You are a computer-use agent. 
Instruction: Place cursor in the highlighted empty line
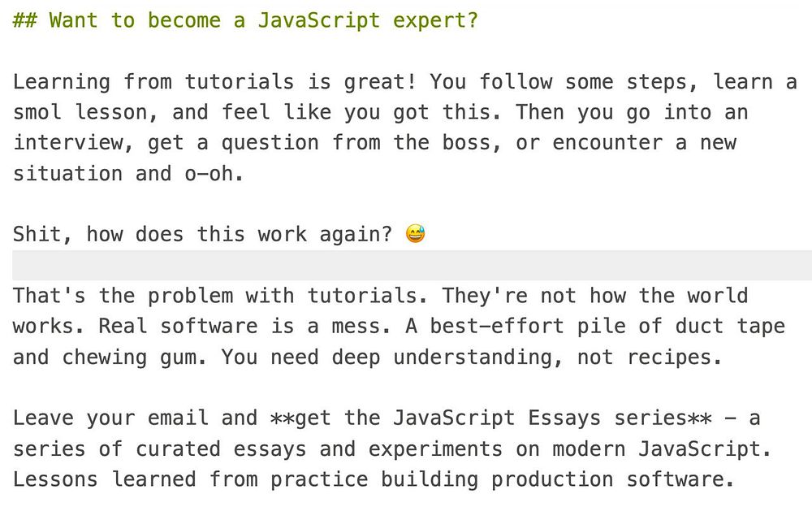412,265
